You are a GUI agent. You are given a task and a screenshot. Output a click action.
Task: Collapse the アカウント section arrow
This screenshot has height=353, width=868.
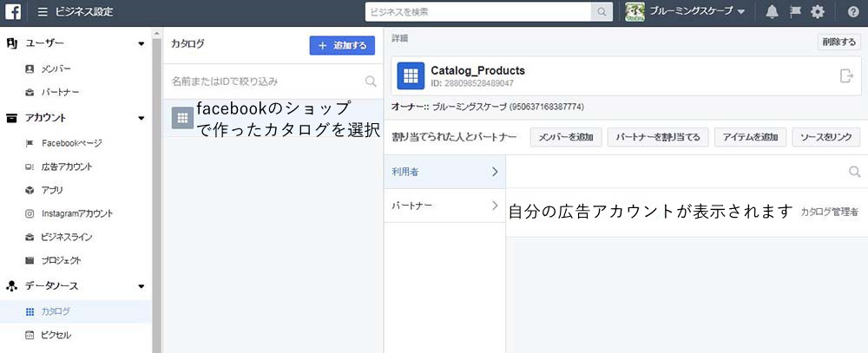pyautogui.click(x=141, y=118)
